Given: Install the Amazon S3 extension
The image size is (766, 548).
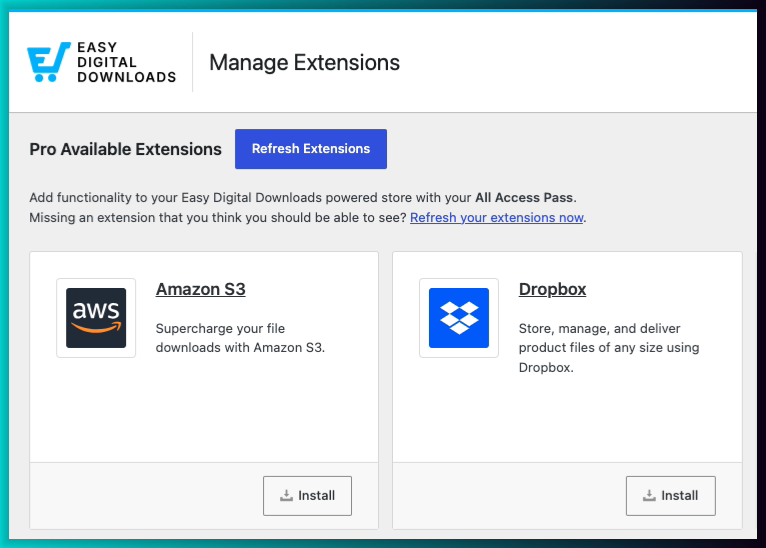Looking at the screenshot, I should point(307,496).
